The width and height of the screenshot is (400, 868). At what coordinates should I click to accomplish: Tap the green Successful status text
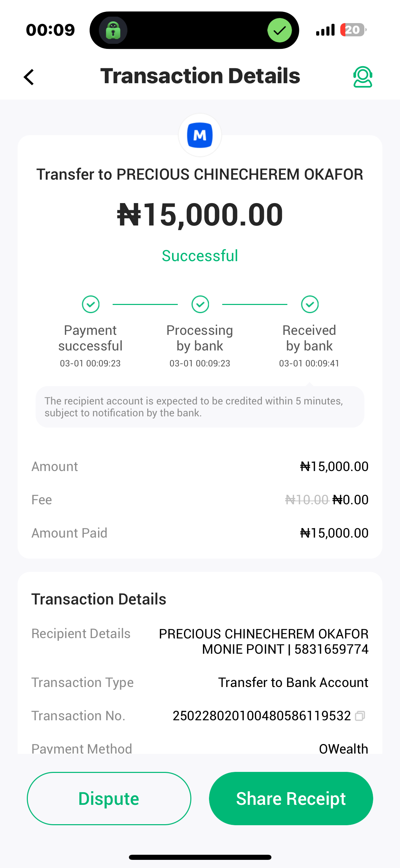pyautogui.click(x=200, y=256)
